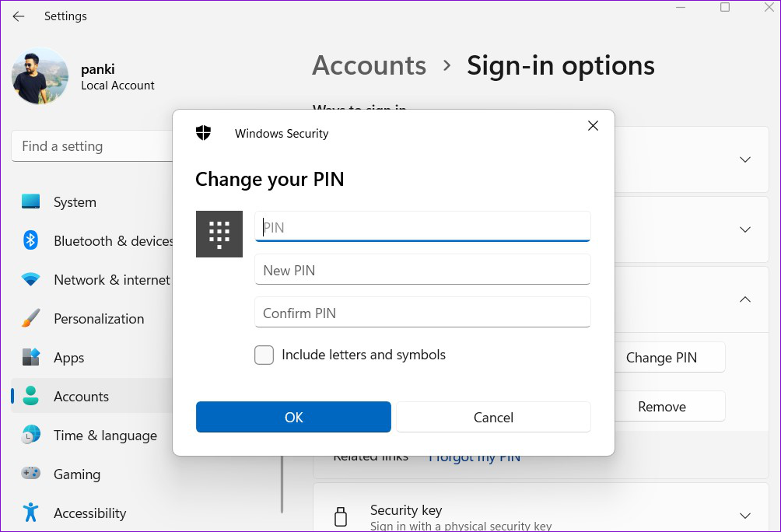Click the New PIN input field
This screenshot has width=781, height=532.
(x=422, y=269)
